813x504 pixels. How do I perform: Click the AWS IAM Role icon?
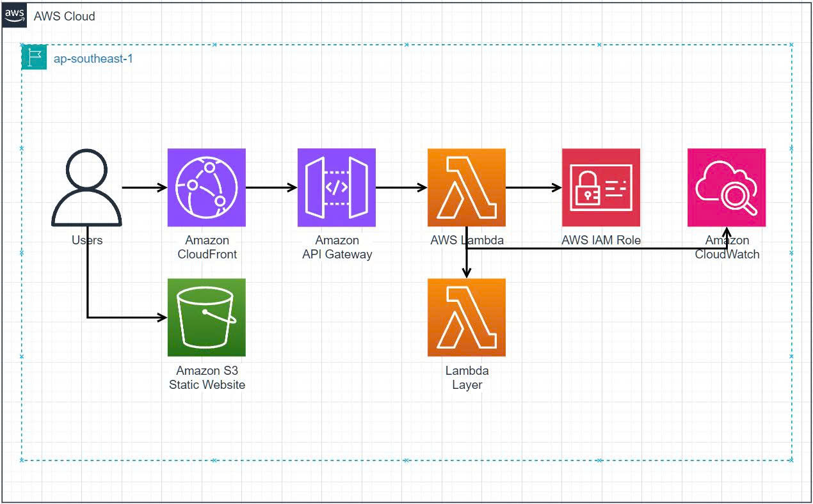[x=600, y=187]
